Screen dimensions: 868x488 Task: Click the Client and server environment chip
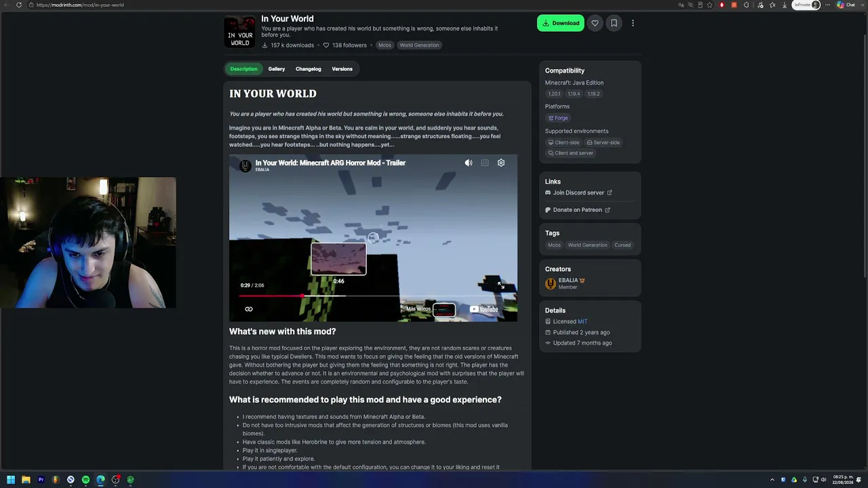pyautogui.click(x=570, y=153)
